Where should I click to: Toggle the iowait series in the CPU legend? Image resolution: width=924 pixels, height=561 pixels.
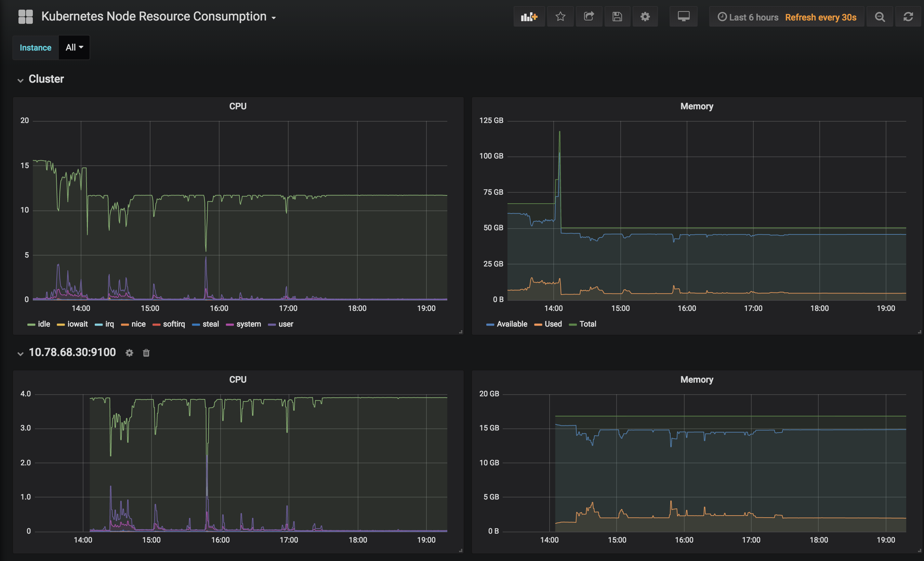[77, 324]
